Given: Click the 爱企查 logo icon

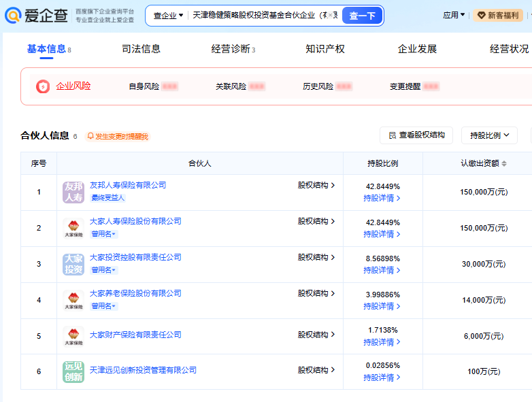Looking at the screenshot, I should tap(13, 15).
